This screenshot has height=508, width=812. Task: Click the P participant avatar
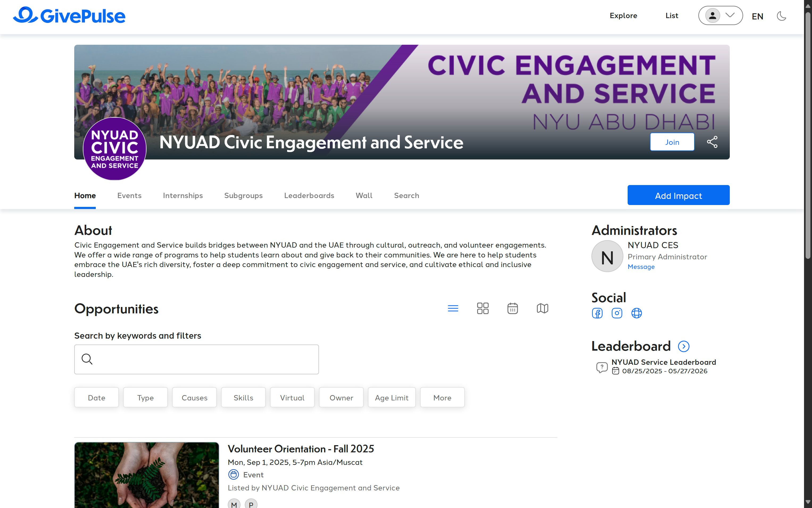click(x=251, y=504)
